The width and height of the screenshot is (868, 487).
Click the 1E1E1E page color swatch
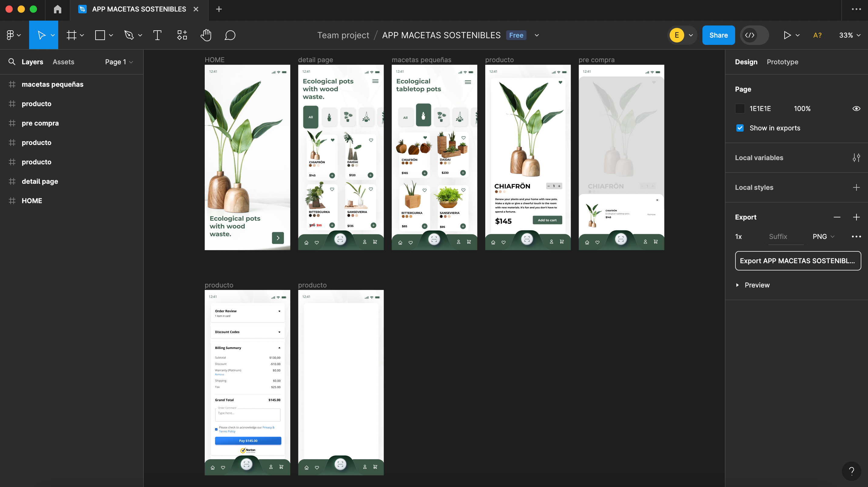(x=740, y=109)
